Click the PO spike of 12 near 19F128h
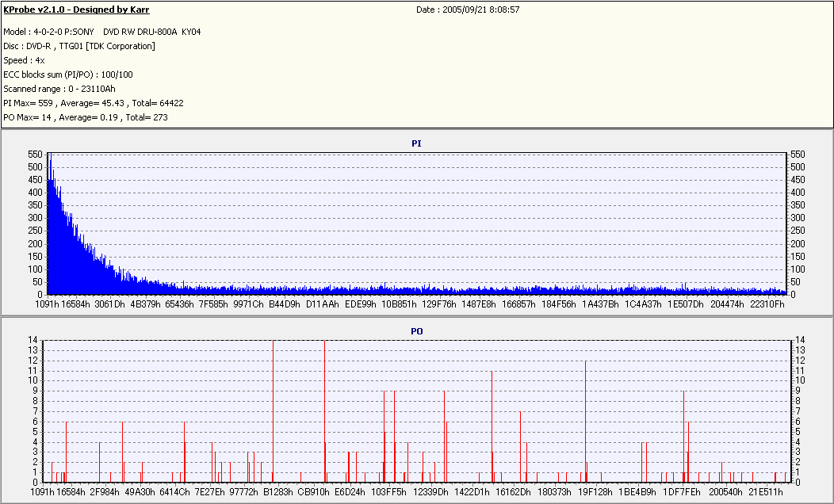Screen dimensions: 834x504 tap(586, 422)
